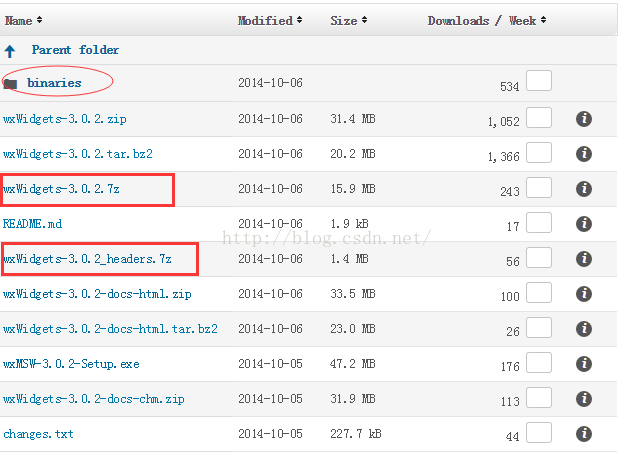Viewport: 635px width, 455px height.
Task: Click the 15.9 MB size value
Action: point(353,189)
